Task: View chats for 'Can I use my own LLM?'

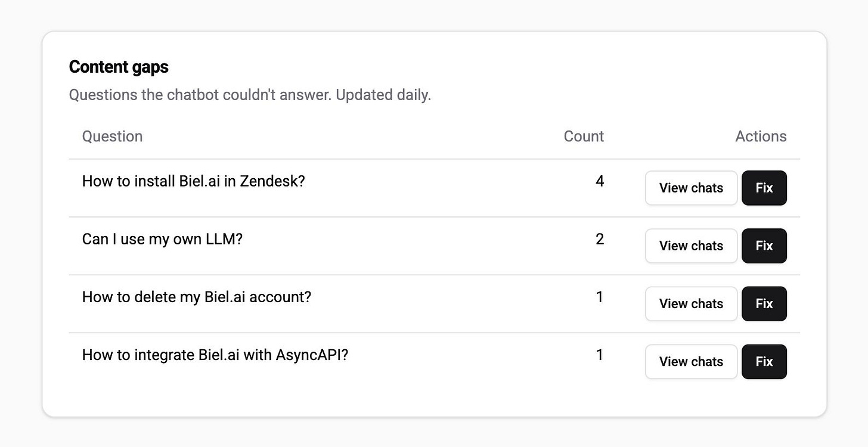Action: coord(691,246)
